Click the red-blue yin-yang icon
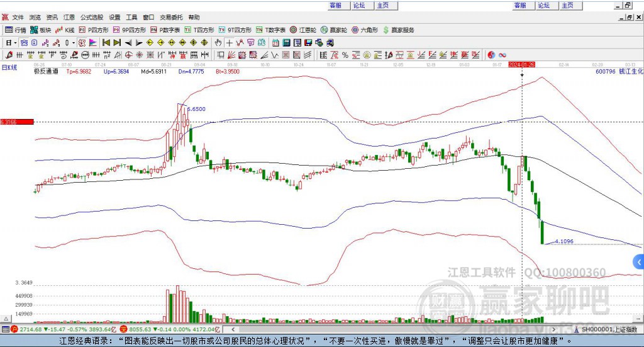The height and width of the screenshot is (347, 644). click(x=491, y=55)
